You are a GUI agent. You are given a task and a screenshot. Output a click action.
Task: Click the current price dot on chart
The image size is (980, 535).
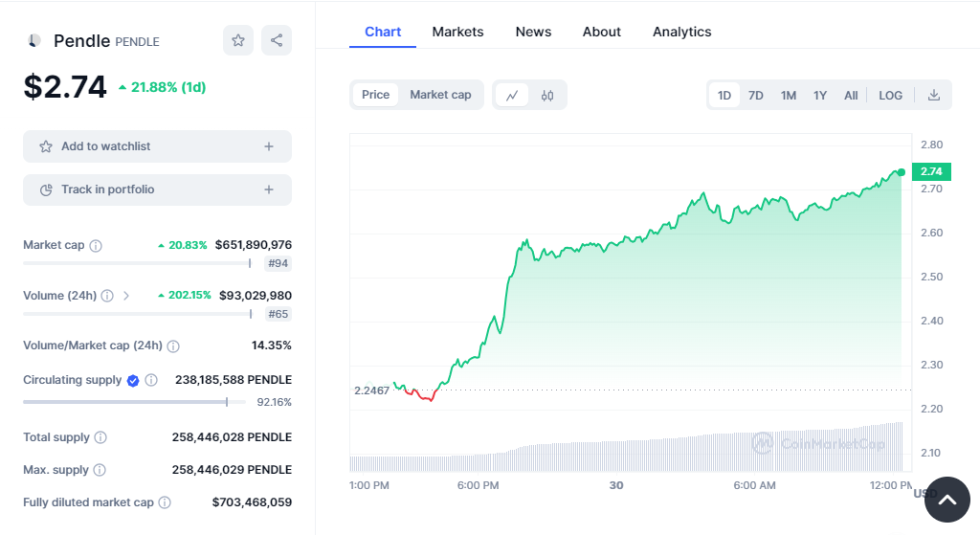[x=902, y=172]
